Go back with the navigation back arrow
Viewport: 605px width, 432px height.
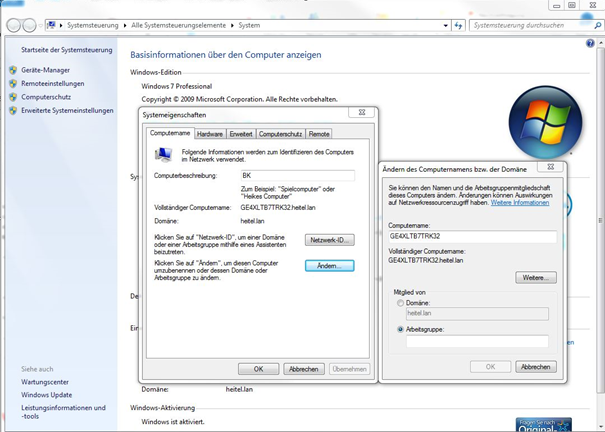14,25
